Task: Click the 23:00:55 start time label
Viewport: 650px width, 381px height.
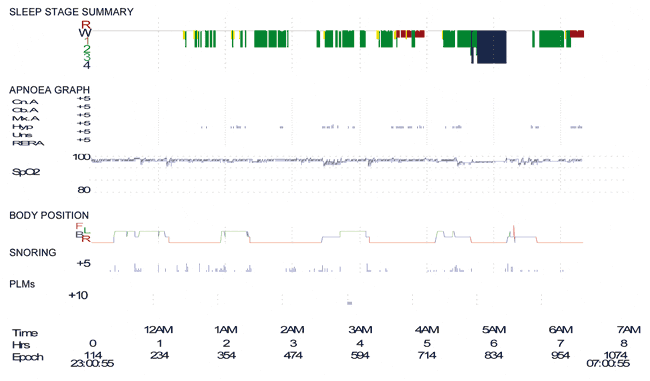Action: [92, 364]
